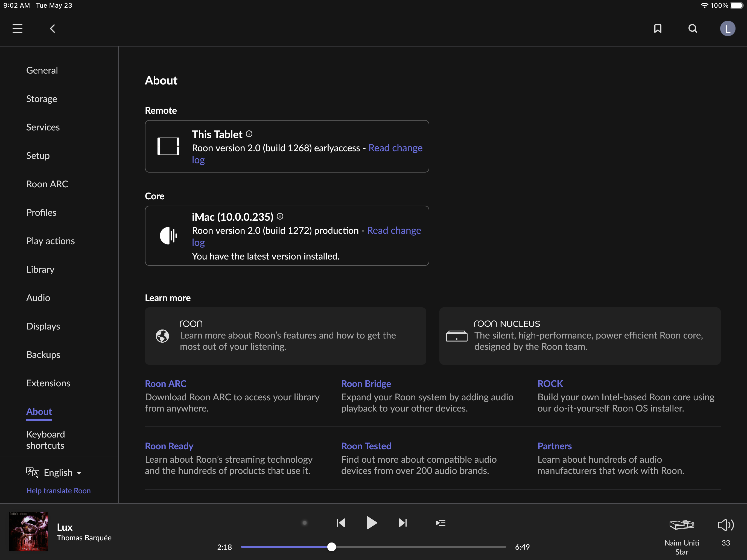Screen dimensions: 747x560
Task: Skip to the previous track
Action: pyautogui.click(x=341, y=523)
